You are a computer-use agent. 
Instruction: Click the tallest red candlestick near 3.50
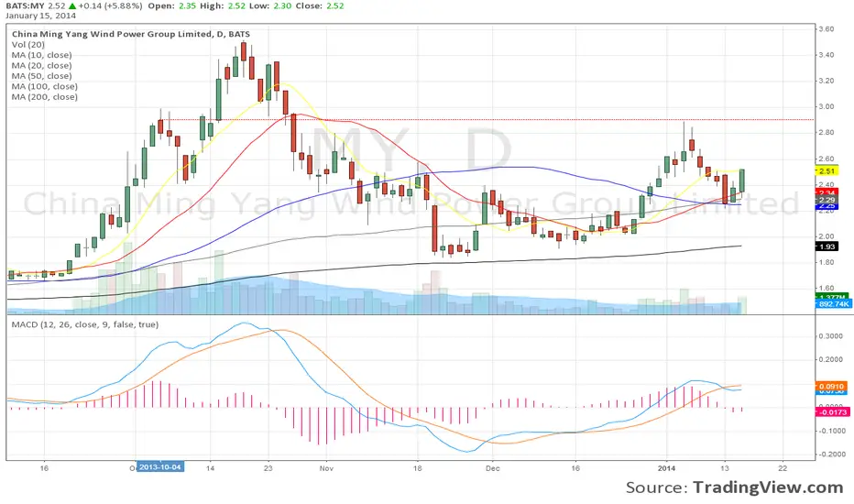pyautogui.click(x=244, y=51)
